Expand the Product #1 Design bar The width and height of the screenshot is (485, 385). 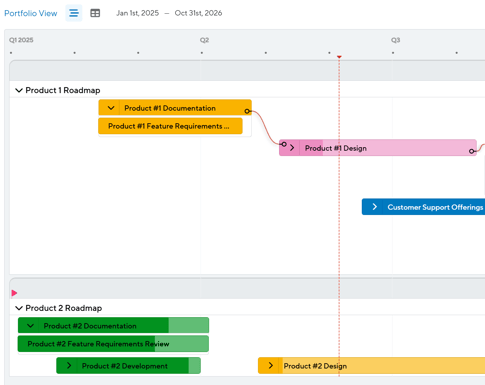[x=292, y=148]
